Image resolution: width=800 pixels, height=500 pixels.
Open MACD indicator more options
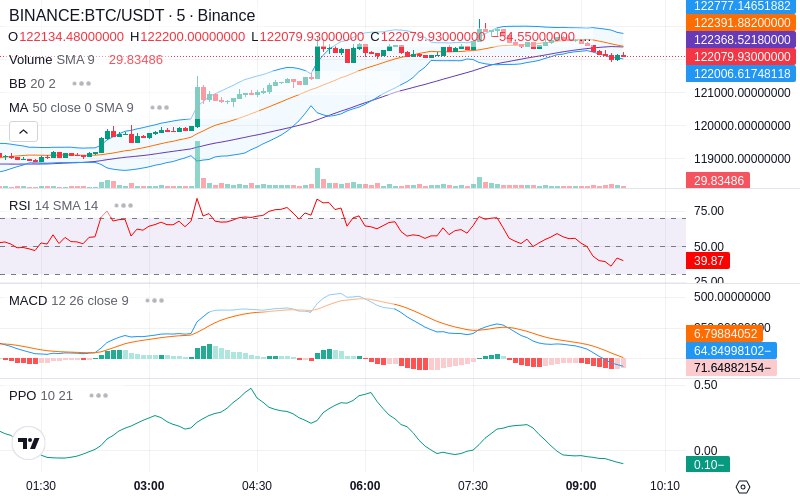155,301
